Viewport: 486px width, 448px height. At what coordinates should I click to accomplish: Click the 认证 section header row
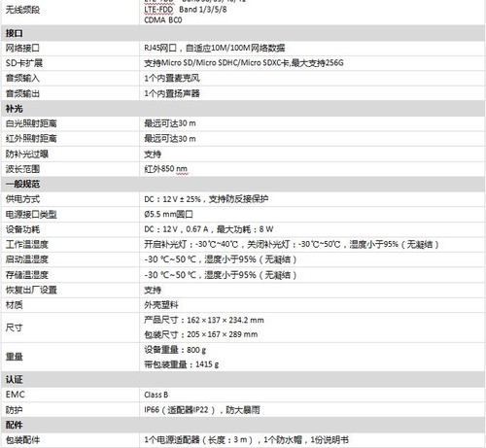pos(243,379)
